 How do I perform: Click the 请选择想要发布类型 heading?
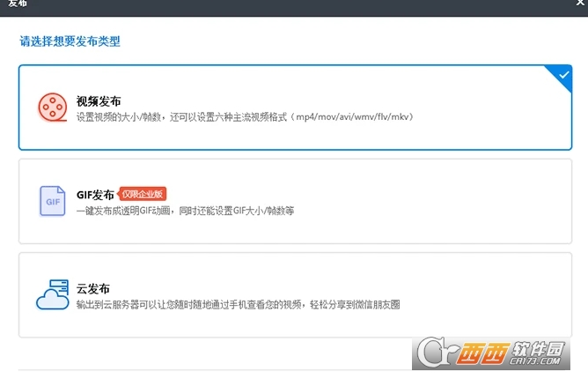click(x=70, y=41)
